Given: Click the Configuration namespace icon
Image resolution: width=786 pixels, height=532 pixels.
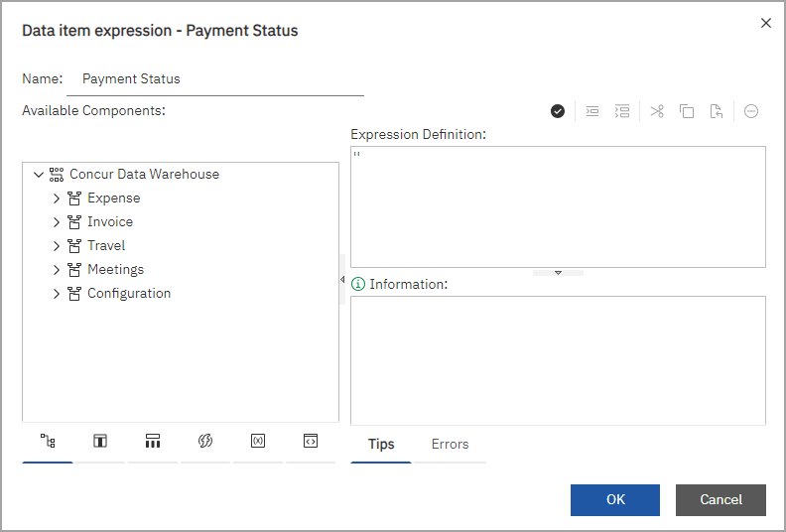Looking at the screenshot, I should point(74,294).
